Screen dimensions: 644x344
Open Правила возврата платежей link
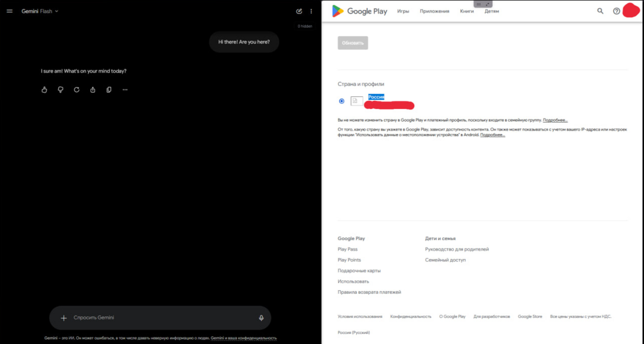[369, 292]
